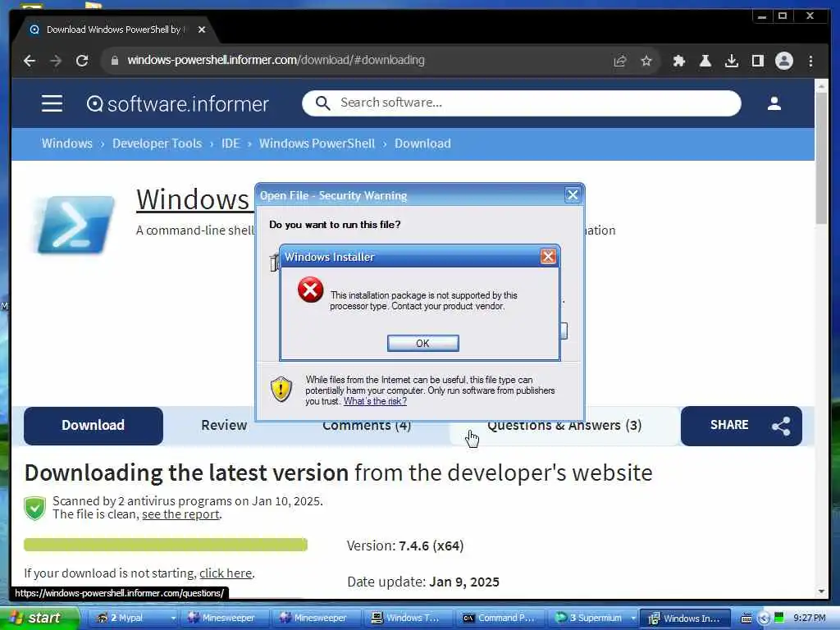This screenshot has width=840, height=630.
Task: Click the yellow warning shield icon
Action: 281,389
